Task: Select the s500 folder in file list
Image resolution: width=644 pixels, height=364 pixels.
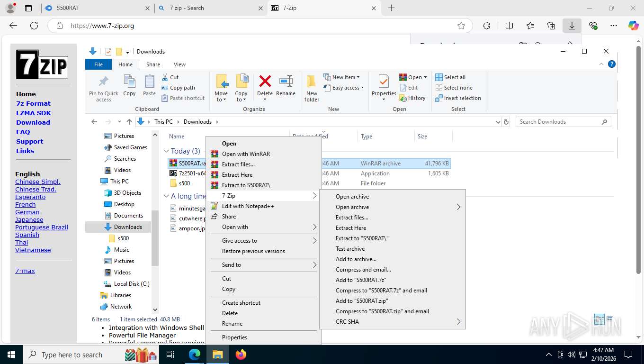Action: [184, 183]
